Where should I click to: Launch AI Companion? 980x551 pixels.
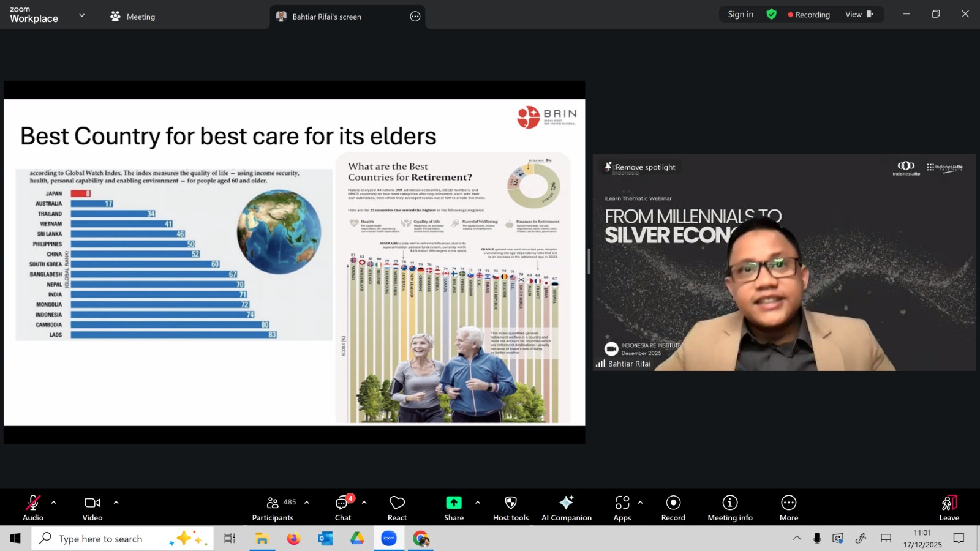(x=566, y=508)
